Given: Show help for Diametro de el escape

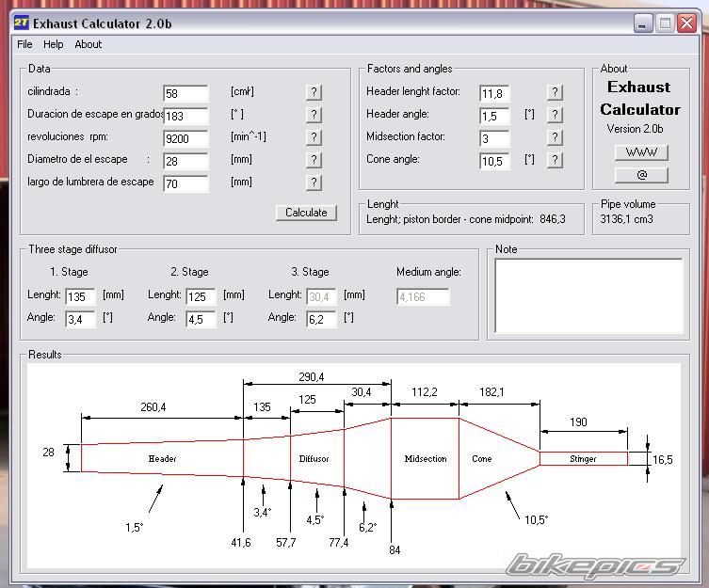Looking at the screenshot, I should (x=314, y=160).
